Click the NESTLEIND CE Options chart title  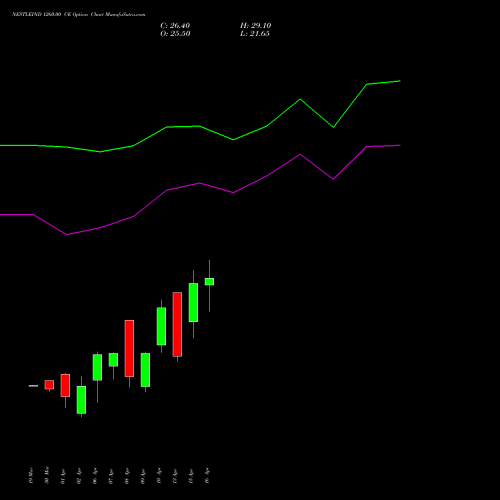pos(78,14)
